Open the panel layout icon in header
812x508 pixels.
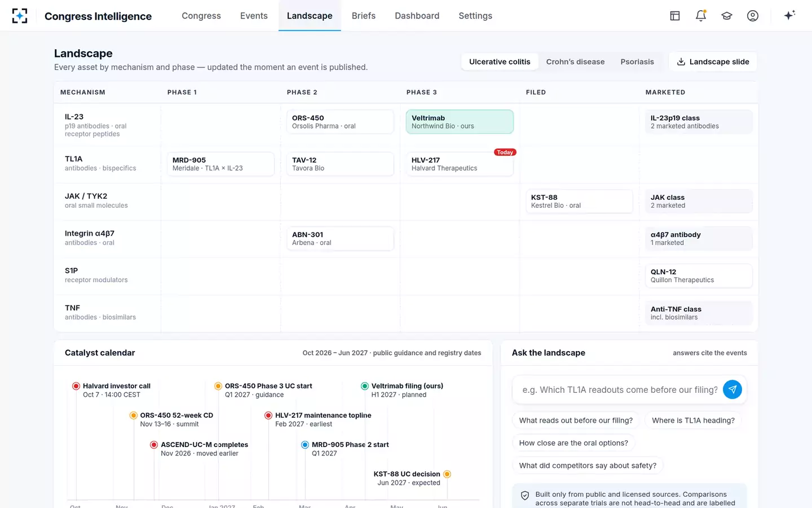pos(675,16)
